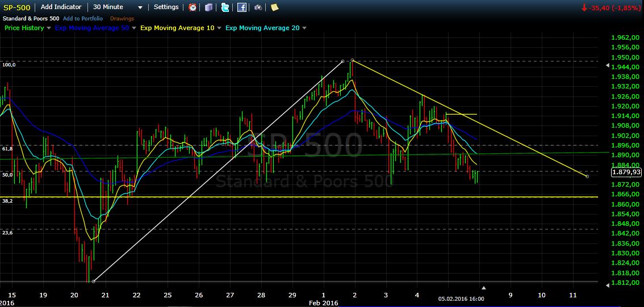The width and height of the screenshot is (644, 307).
Task: Click the SP-500 ticker symbol
Action: [x=17, y=7]
